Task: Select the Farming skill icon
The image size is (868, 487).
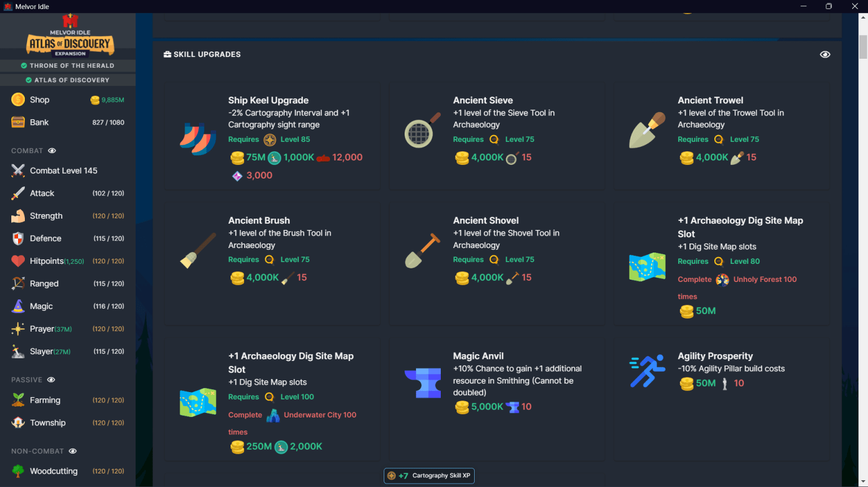Action: click(x=19, y=399)
